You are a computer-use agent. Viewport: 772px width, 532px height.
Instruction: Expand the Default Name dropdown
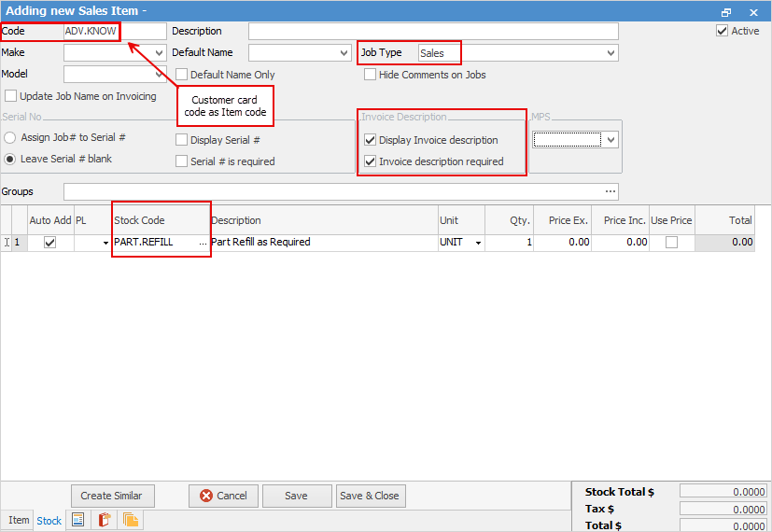pyautogui.click(x=344, y=52)
